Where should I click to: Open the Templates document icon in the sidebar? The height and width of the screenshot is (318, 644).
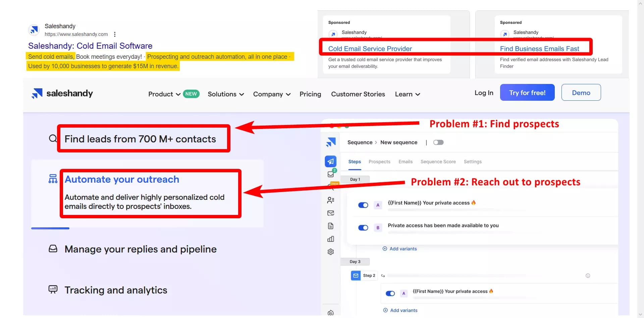tap(331, 226)
